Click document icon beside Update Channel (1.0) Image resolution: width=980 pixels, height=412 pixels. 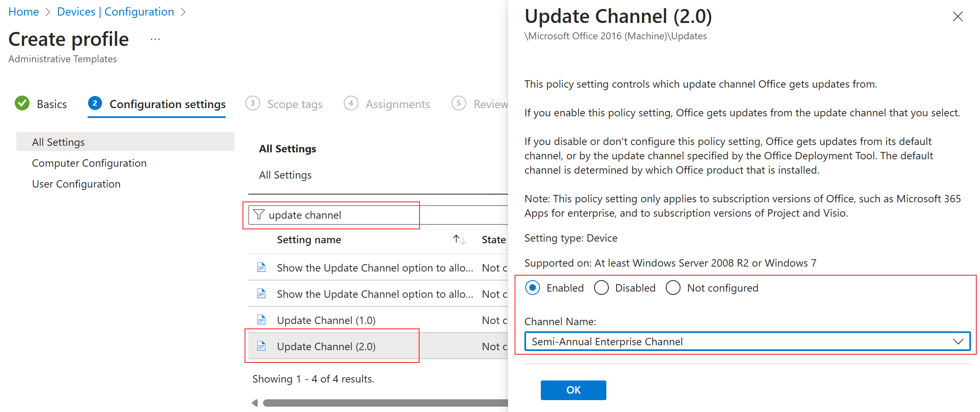pyautogui.click(x=261, y=320)
